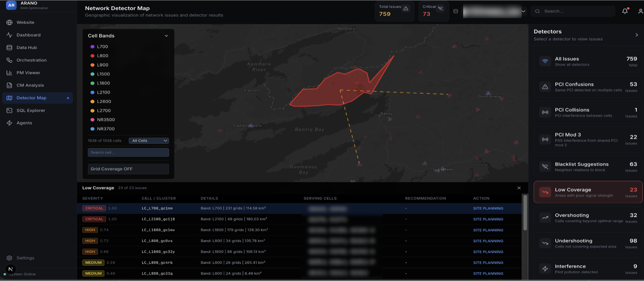Screen dimensions: 644x281
Task: Click the Interference lightning icon
Action: pyautogui.click(x=545, y=269)
